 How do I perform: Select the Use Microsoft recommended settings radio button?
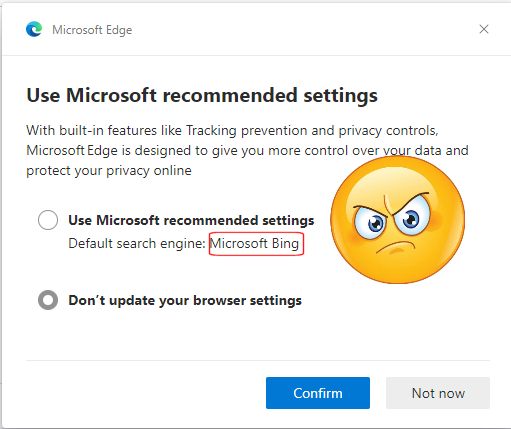point(48,220)
